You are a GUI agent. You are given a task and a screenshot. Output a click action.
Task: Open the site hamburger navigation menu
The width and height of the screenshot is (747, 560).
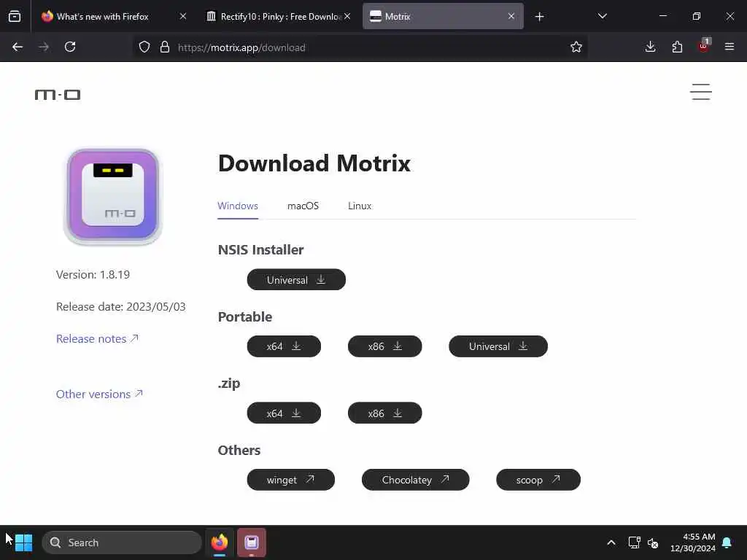[x=701, y=92]
